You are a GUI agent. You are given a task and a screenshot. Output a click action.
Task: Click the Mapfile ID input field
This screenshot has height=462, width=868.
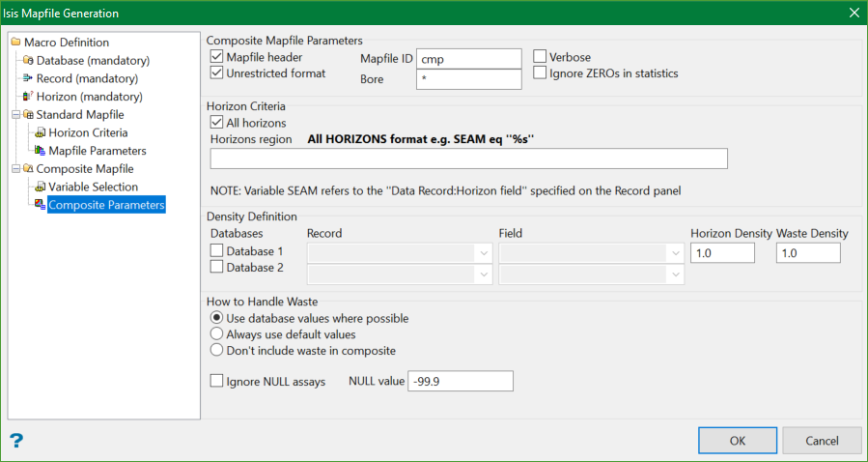point(469,59)
